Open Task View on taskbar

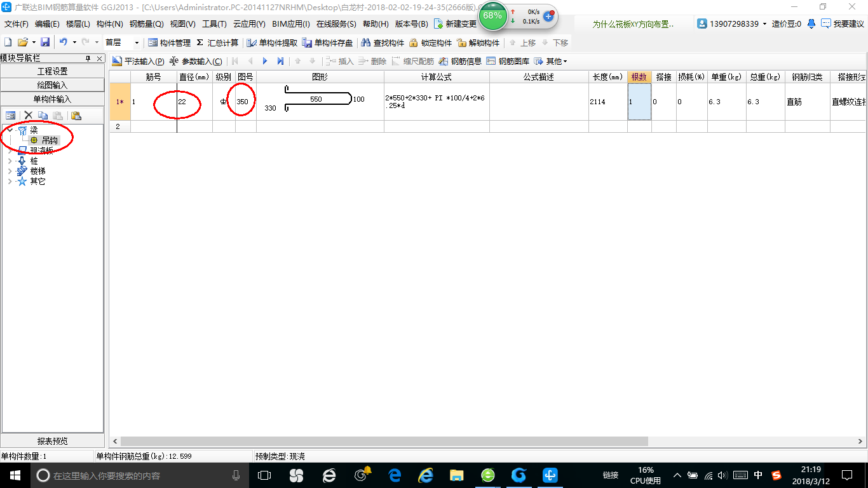pyautogui.click(x=264, y=475)
